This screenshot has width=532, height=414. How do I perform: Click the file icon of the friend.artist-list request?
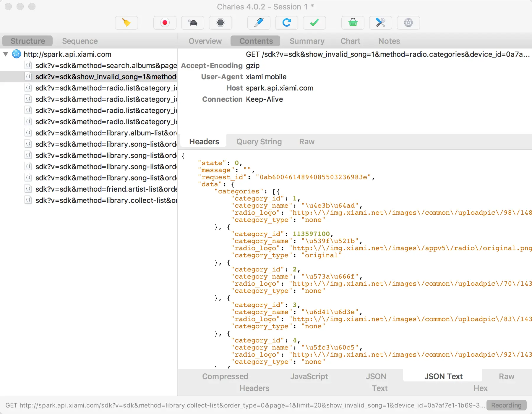28,189
